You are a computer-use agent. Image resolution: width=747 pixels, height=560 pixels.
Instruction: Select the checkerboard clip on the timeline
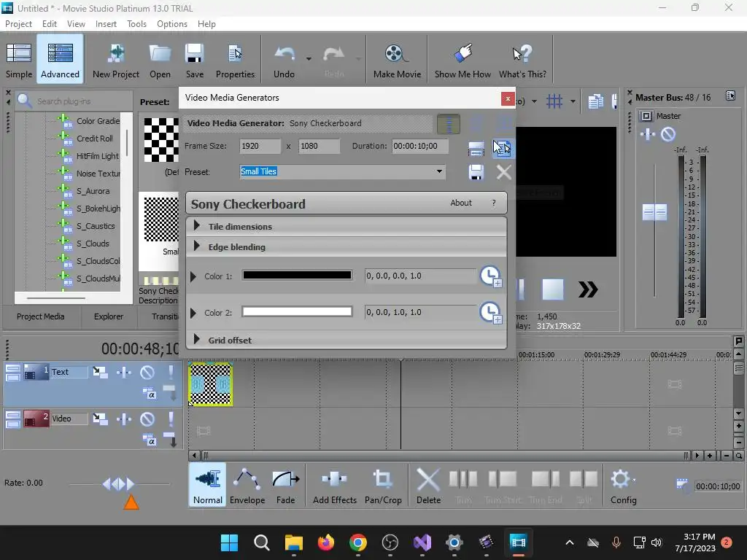[210, 385]
